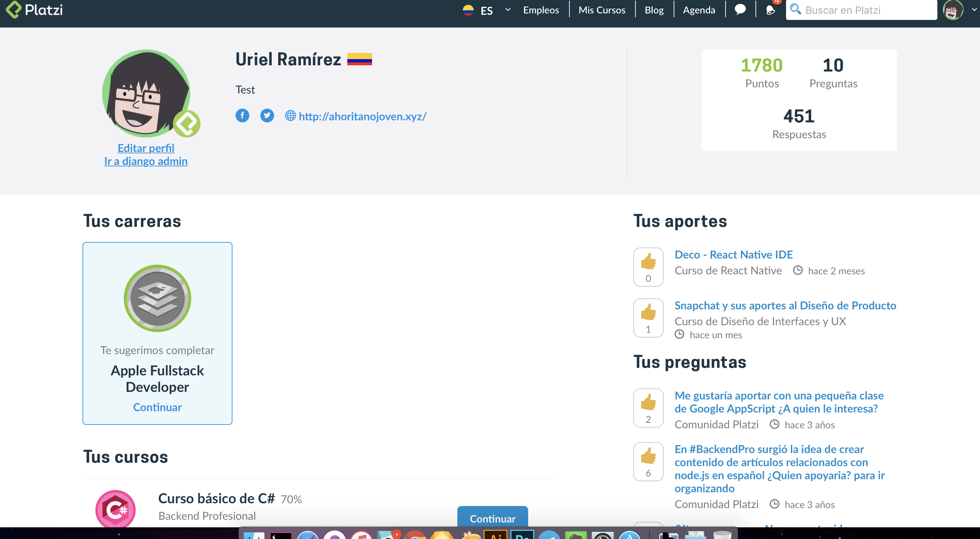
Task: Click the C# course logo
Action: tap(116, 509)
